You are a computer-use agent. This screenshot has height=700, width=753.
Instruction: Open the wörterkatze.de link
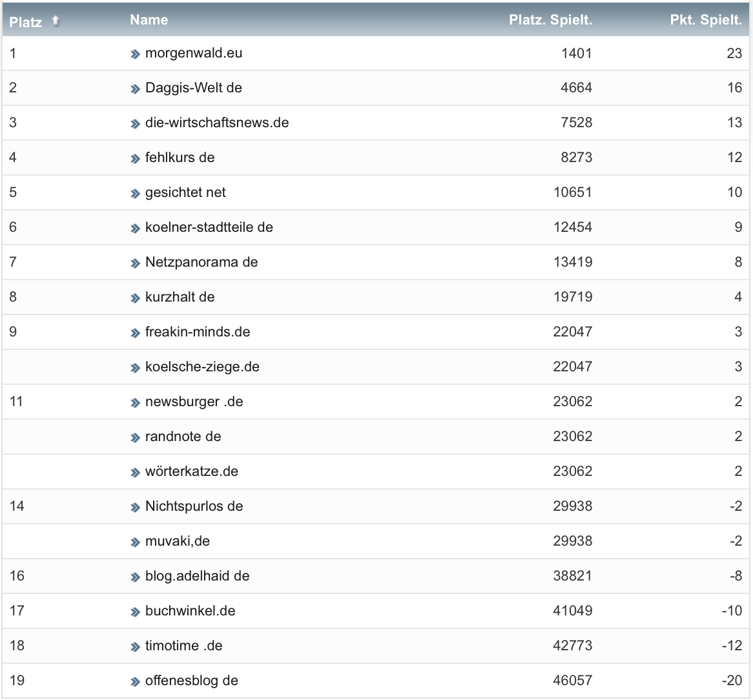point(192,471)
